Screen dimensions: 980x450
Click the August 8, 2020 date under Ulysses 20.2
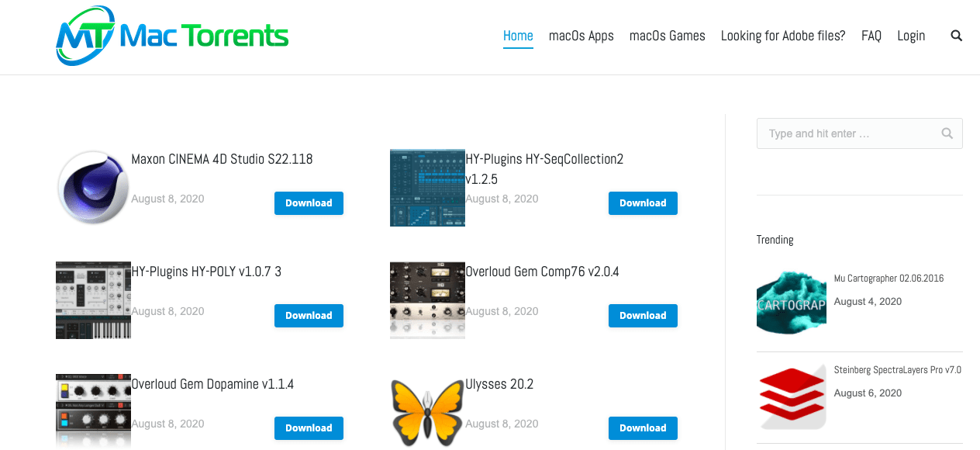[502, 424]
